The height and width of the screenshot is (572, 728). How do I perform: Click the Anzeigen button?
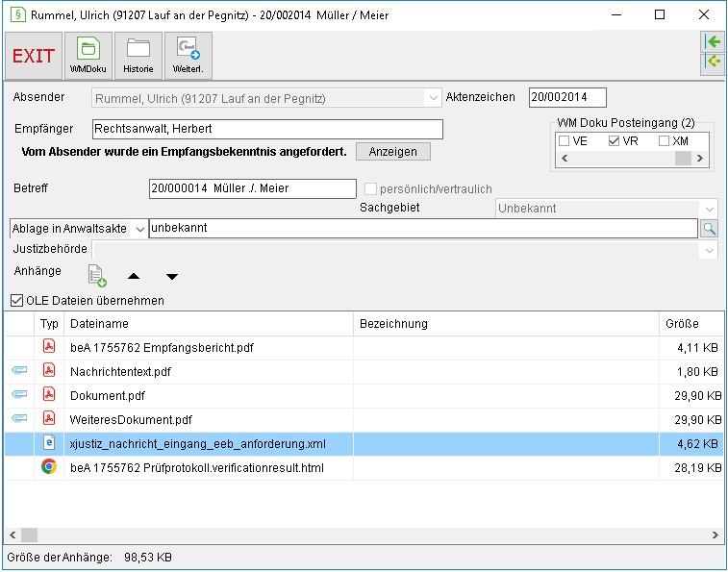point(393,152)
